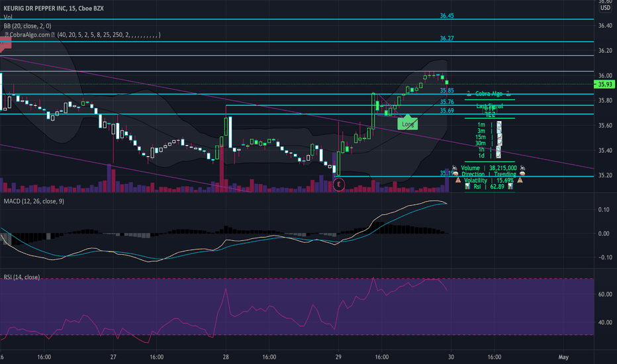Click the 3m trend chart icon

click(x=499, y=130)
